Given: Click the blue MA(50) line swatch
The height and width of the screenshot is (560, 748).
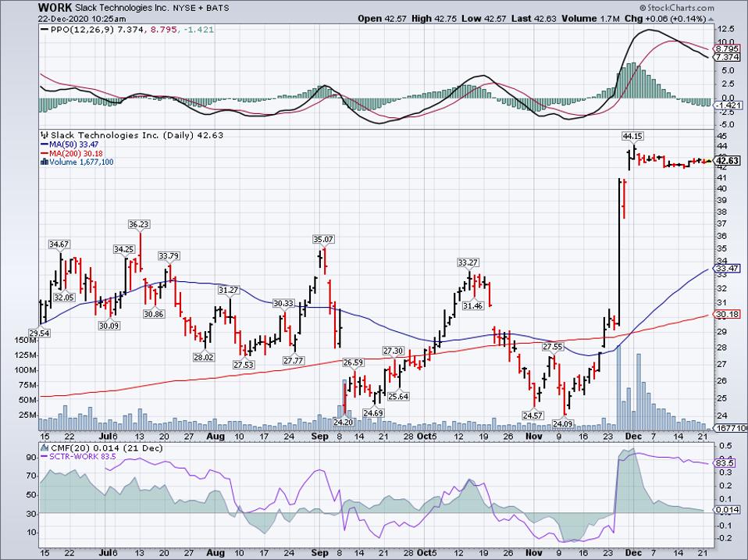Looking at the screenshot, I should coord(45,144).
